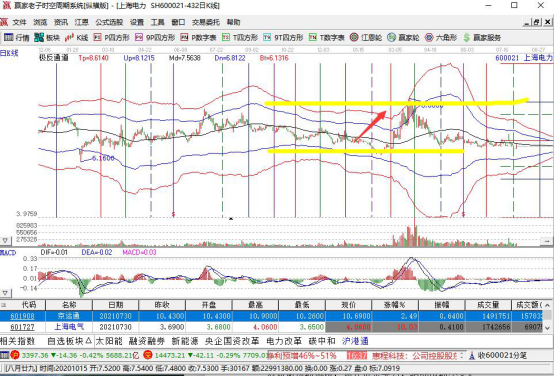Click the MACD indicator label
The image size is (554, 377).
tap(8, 253)
